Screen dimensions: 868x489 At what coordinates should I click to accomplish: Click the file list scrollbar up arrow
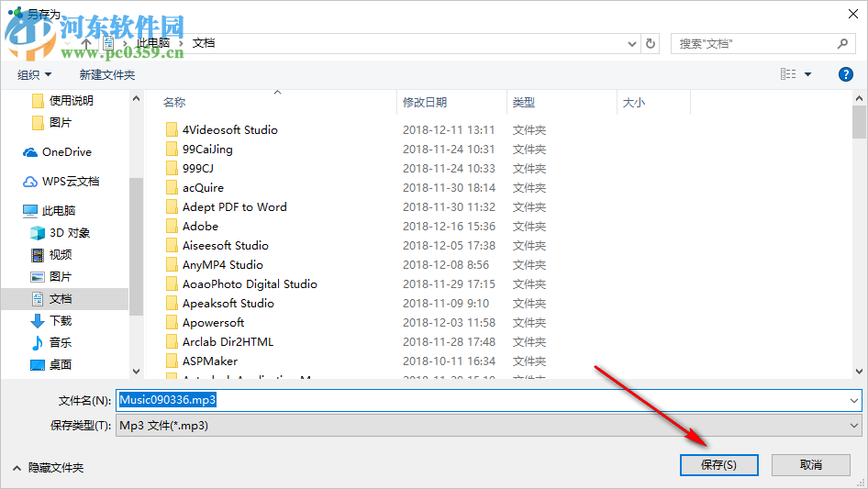point(859,98)
